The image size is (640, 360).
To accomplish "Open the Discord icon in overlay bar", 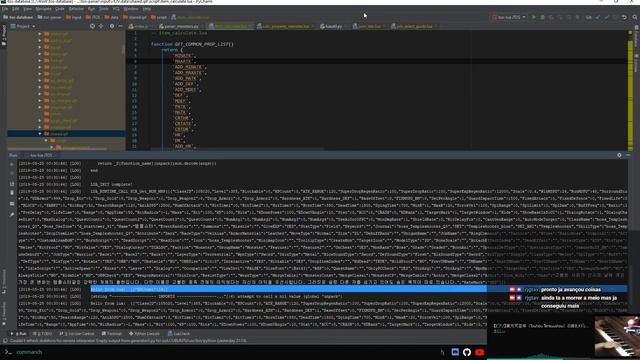I will coord(455,352).
